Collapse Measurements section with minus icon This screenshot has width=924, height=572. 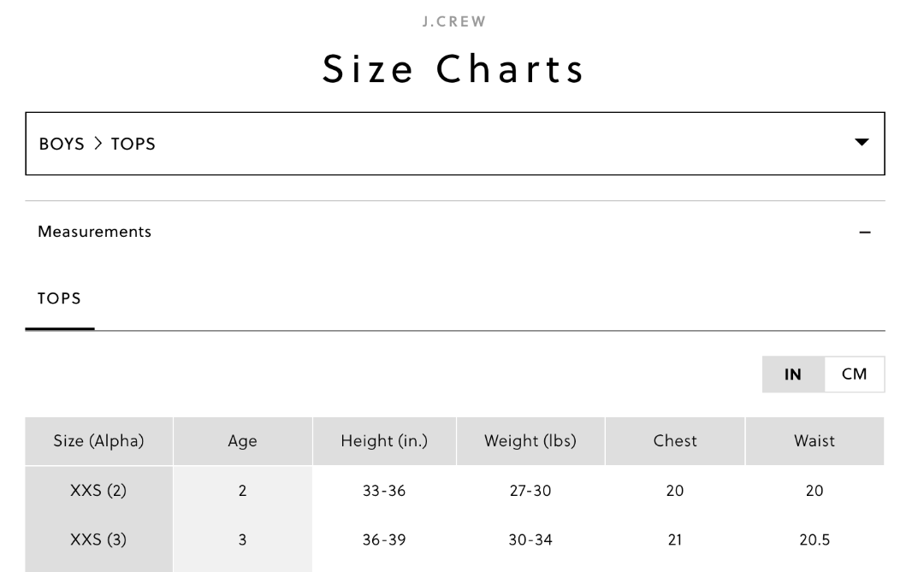[864, 233]
